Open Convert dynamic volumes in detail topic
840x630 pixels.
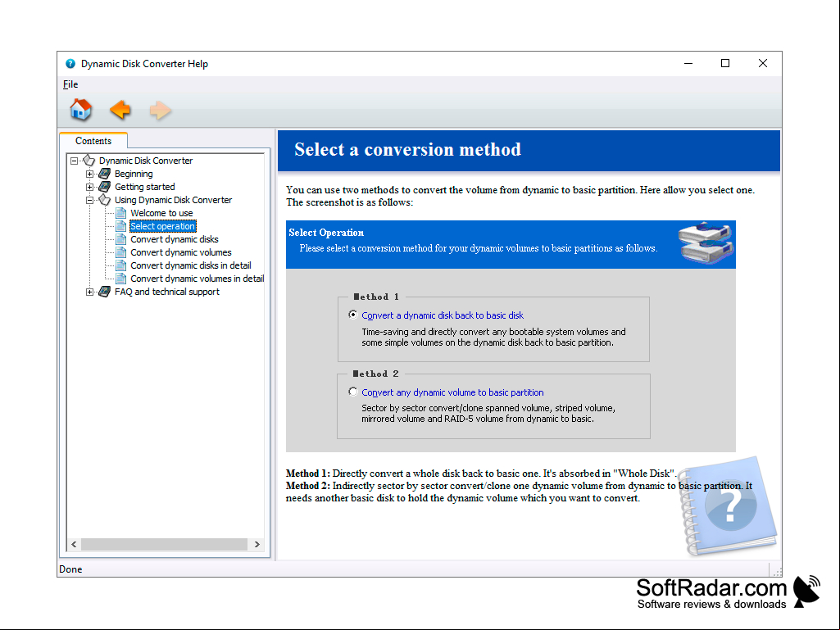(x=197, y=279)
